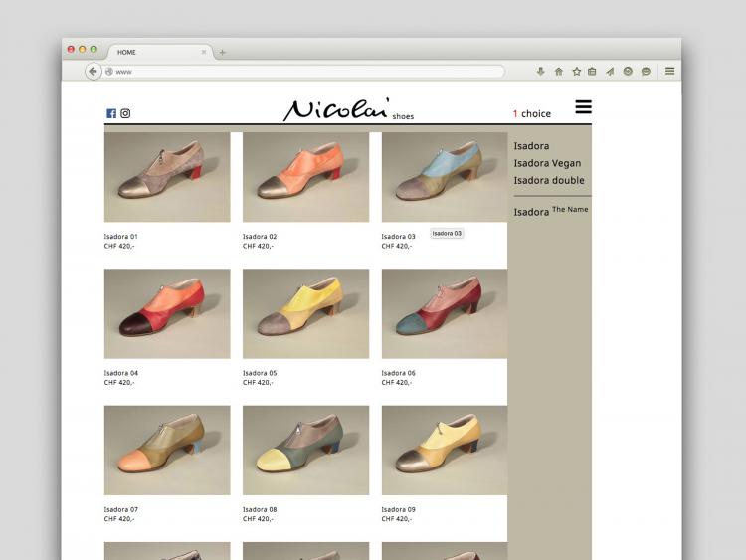Image resolution: width=746 pixels, height=560 pixels.
Task: Open the Instagram profile icon
Action: 125,113
